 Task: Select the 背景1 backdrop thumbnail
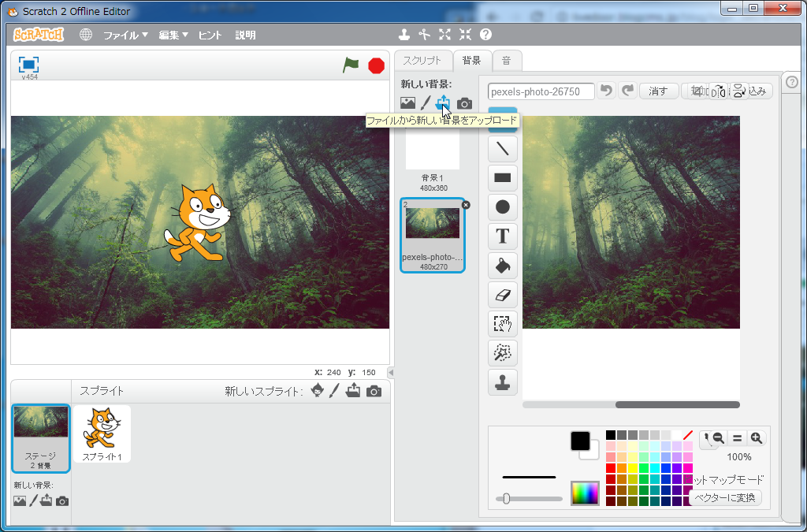[433, 159]
